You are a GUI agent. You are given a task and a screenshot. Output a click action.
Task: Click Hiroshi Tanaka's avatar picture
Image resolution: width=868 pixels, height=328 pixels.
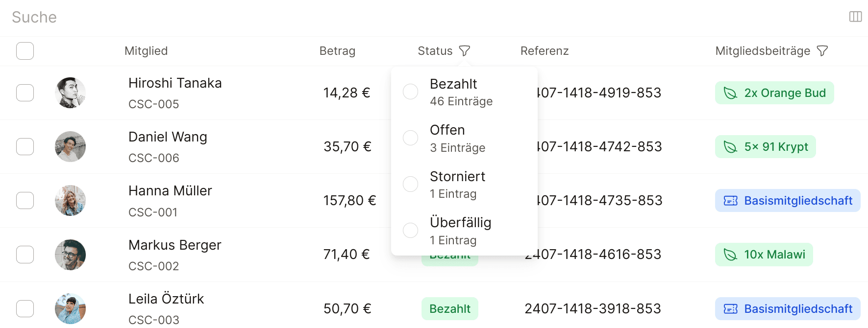click(x=70, y=93)
